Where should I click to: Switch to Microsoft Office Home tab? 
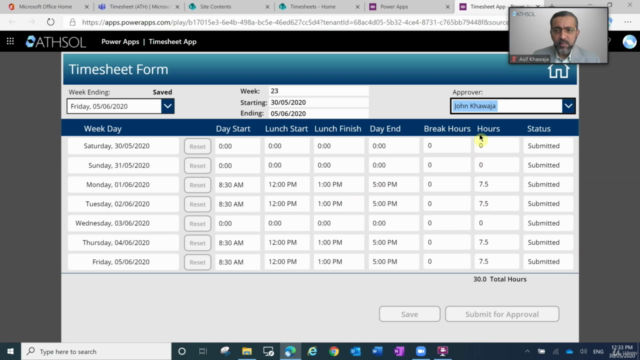tap(46, 7)
